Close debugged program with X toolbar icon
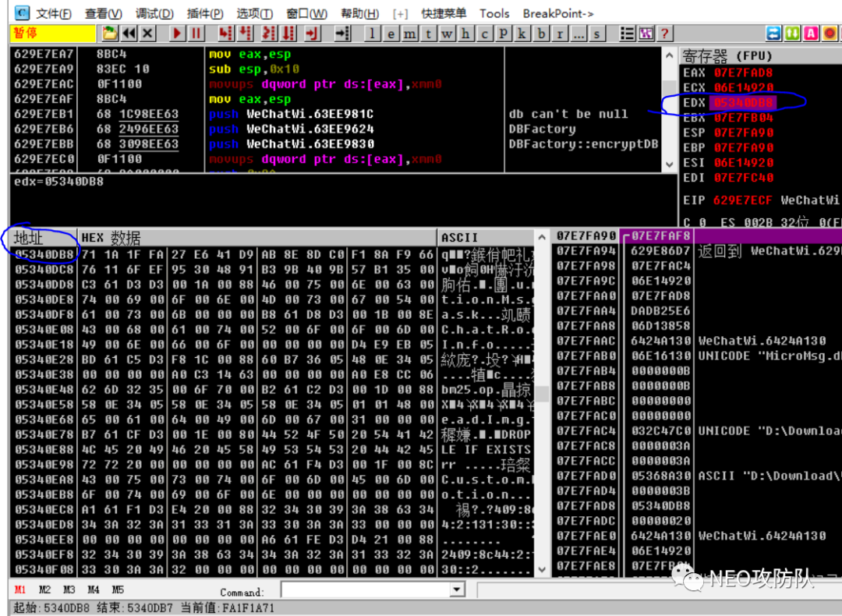 click(147, 34)
